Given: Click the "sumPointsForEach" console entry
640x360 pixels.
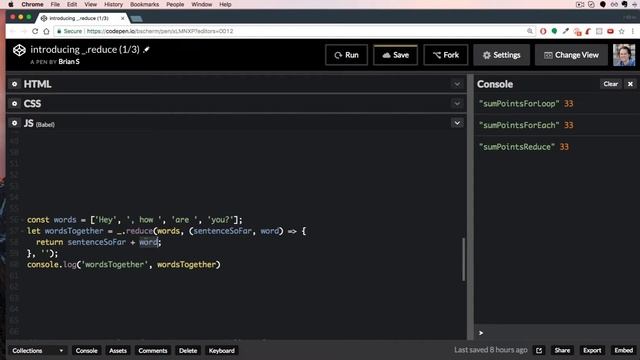Looking at the screenshot, I should [557, 125].
